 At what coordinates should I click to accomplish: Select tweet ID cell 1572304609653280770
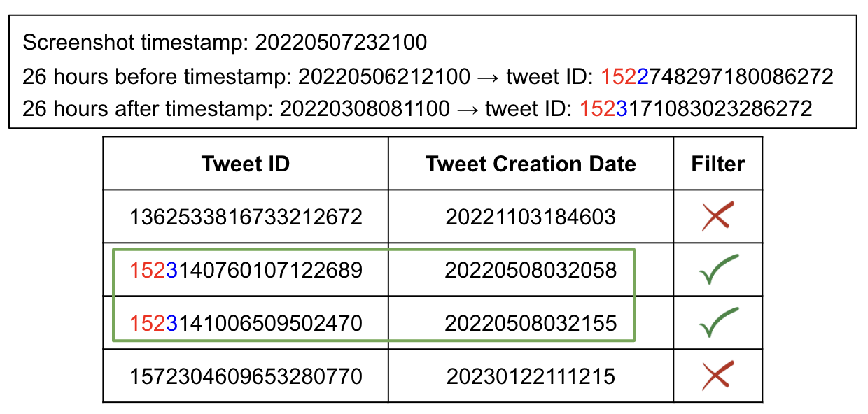pos(246,377)
